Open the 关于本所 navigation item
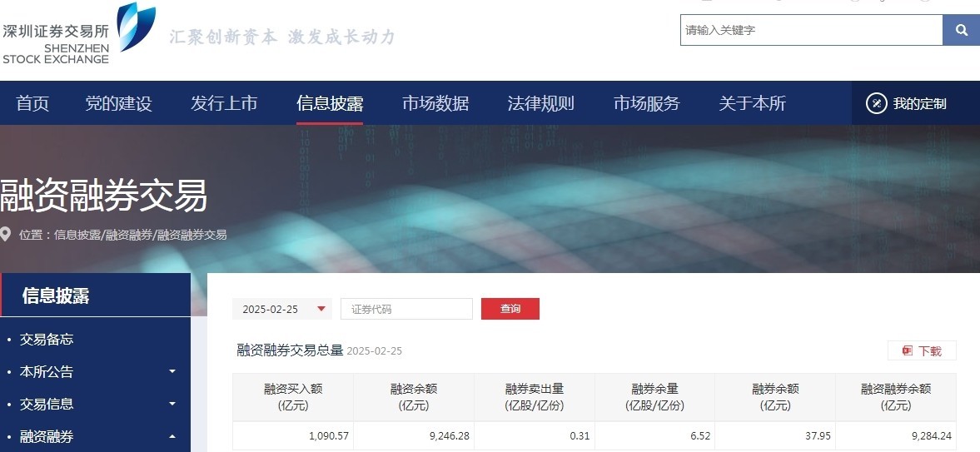 click(x=752, y=103)
